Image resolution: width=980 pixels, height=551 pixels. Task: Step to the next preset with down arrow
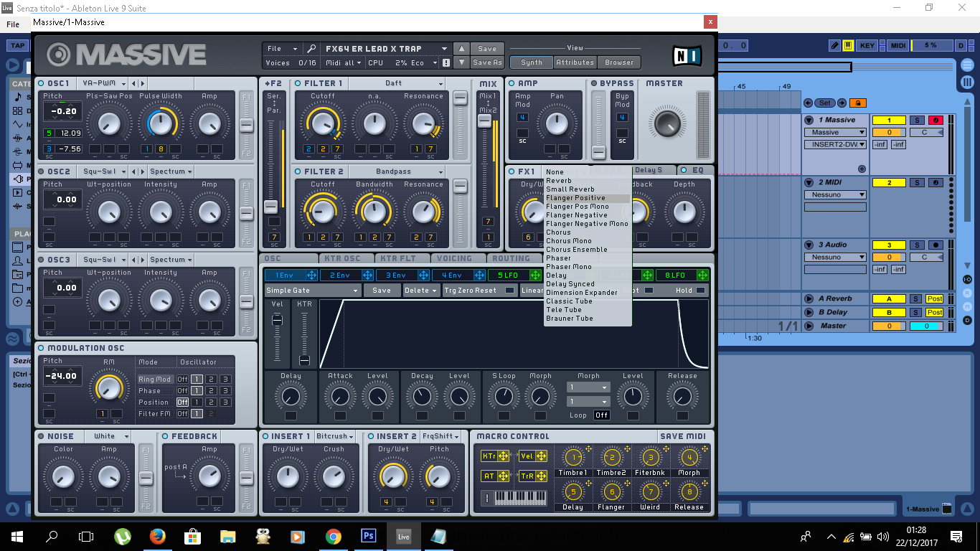click(x=462, y=62)
